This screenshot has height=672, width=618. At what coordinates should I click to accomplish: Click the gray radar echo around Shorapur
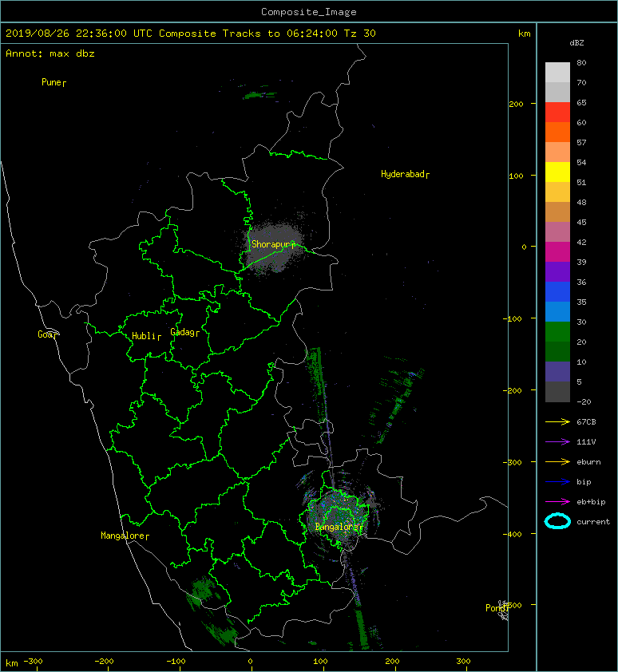[x=275, y=247]
